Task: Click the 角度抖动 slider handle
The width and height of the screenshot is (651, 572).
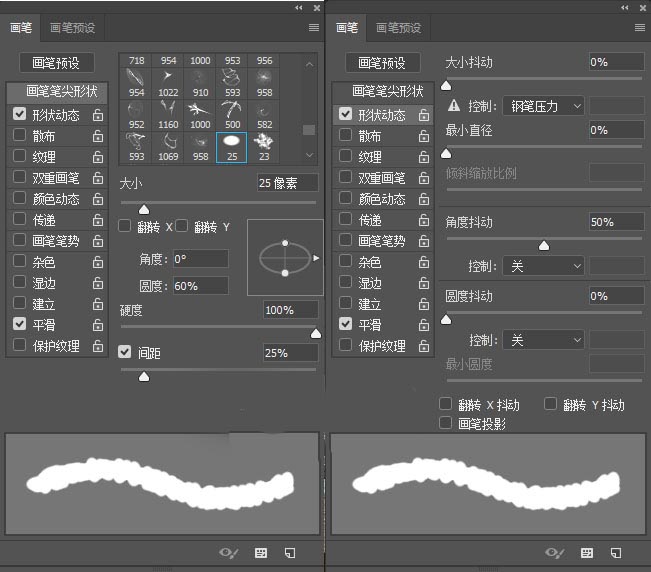Action: coord(544,246)
